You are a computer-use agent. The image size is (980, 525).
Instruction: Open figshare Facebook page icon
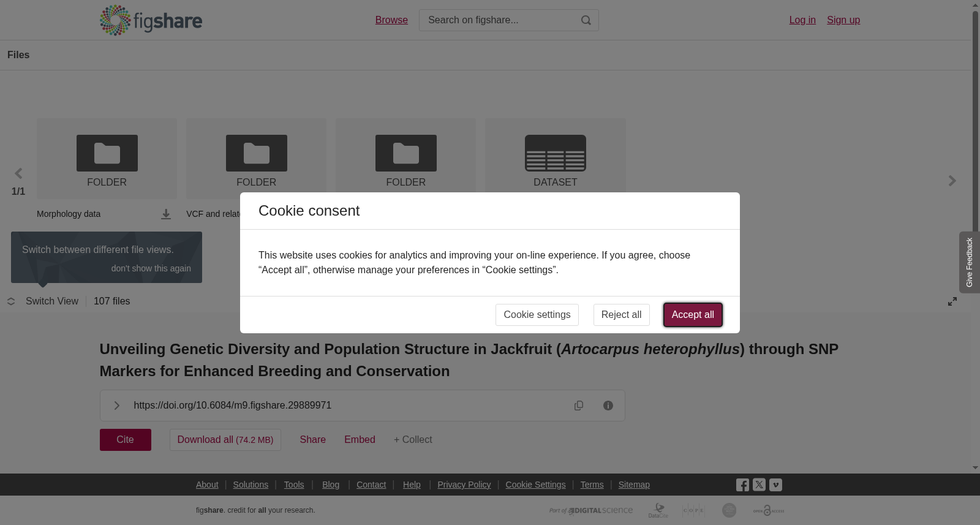coord(742,485)
